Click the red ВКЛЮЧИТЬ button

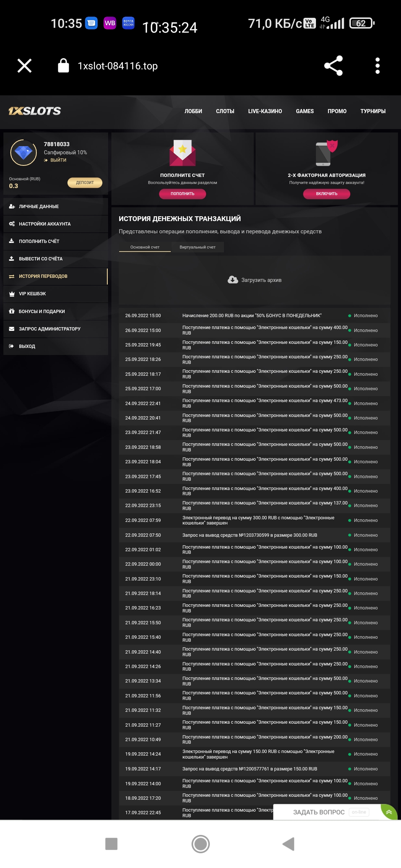point(326,194)
